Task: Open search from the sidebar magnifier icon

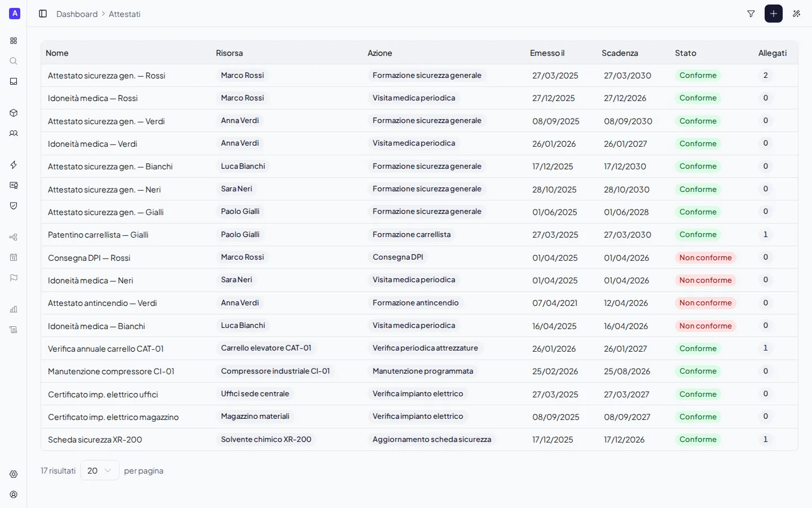Action: coord(14,61)
